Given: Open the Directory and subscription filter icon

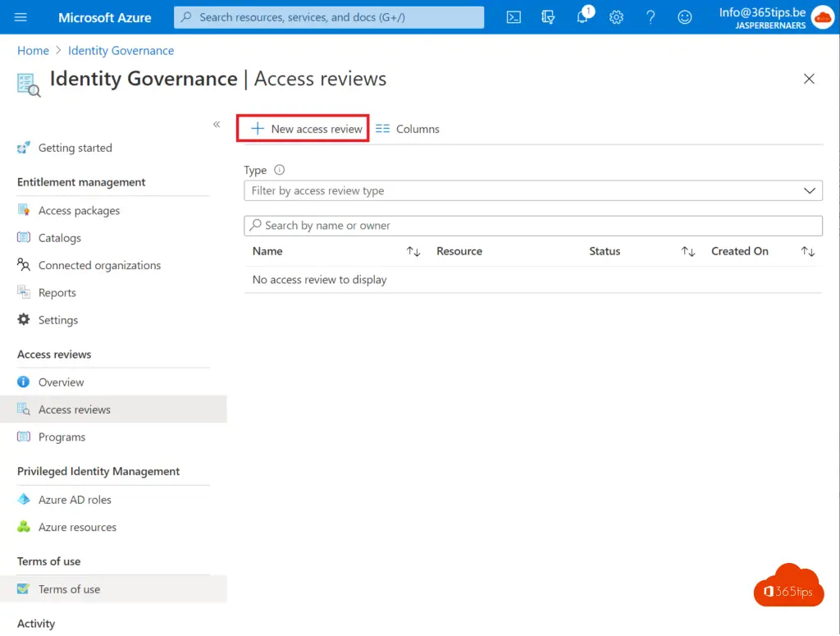Looking at the screenshot, I should [x=548, y=17].
